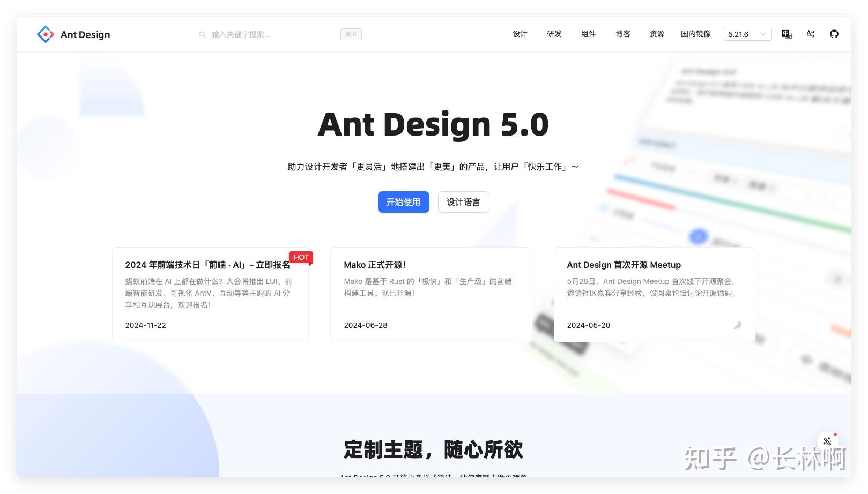The height and width of the screenshot is (494, 868).
Task: Open the 设计 menu
Action: (518, 34)
